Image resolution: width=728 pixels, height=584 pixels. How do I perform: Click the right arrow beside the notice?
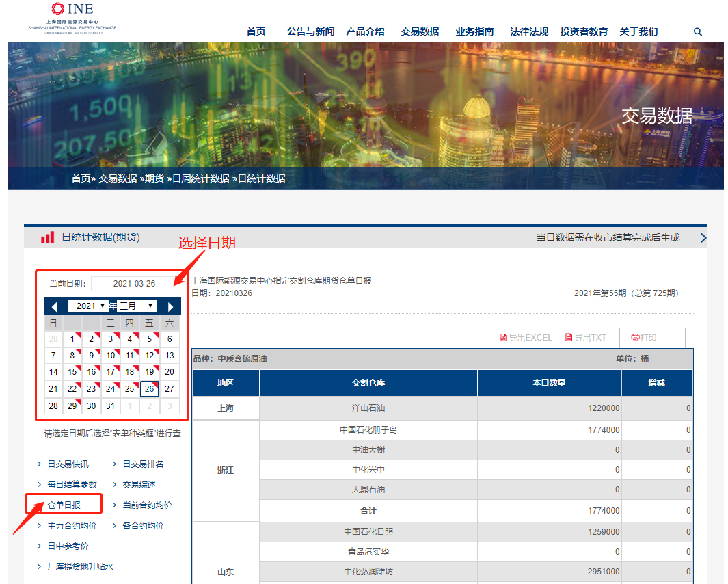[x=703, y=238]
